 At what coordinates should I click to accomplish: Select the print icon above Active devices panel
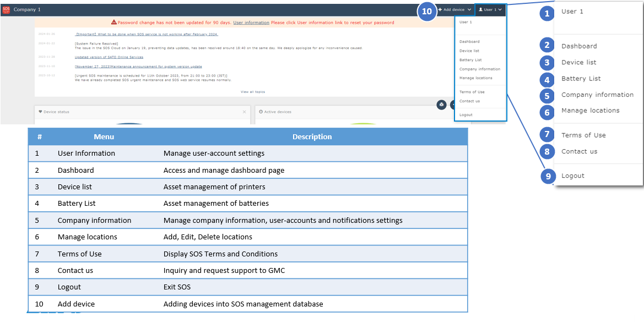pos(441,105)
